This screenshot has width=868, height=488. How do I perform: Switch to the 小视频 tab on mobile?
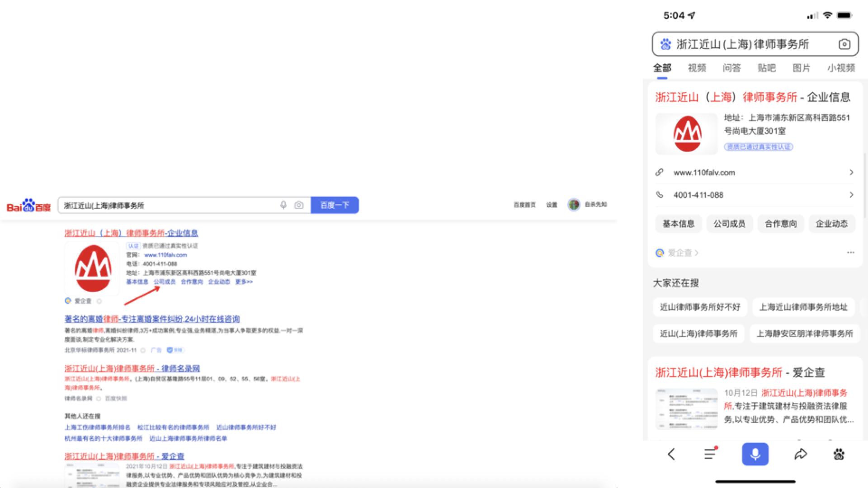pos(841,68)
